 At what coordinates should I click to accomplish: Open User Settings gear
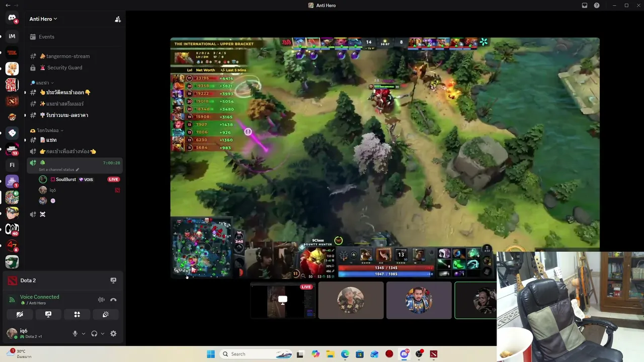pos(113,333)
